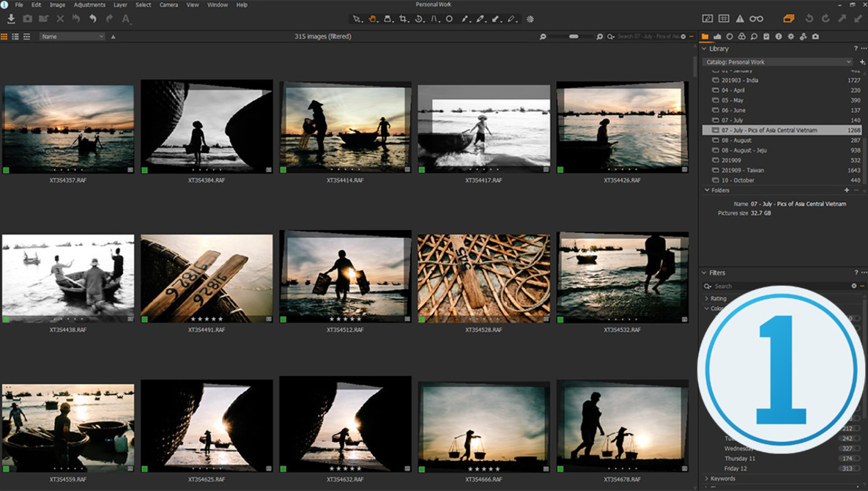Open the Adjustments menu
This screenshot has width=868, height=491.
coord(89,4)
